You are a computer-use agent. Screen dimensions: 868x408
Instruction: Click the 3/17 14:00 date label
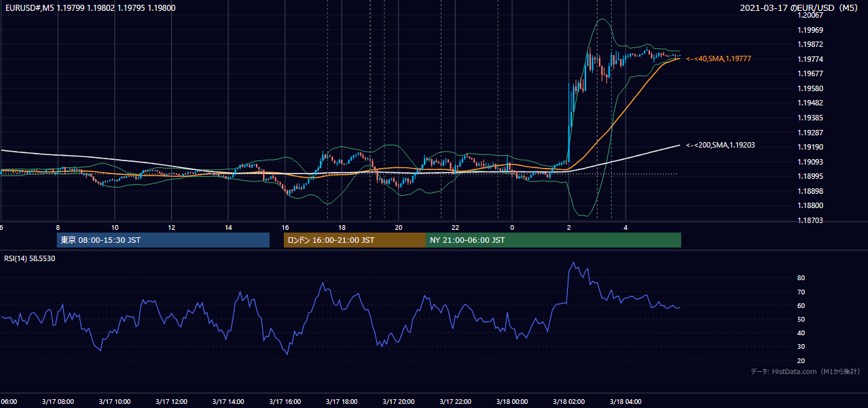(228, 402)
